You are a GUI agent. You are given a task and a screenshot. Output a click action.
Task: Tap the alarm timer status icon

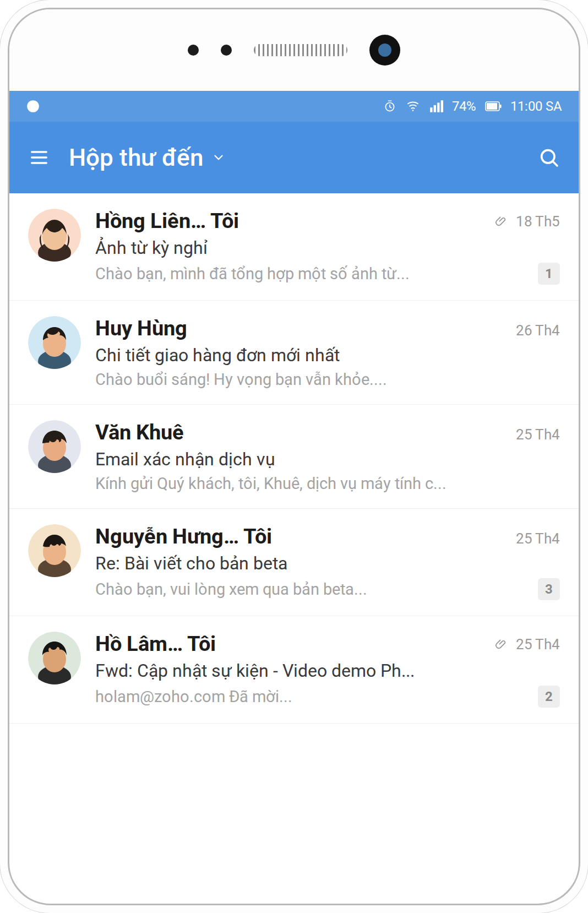click(390, 106)
